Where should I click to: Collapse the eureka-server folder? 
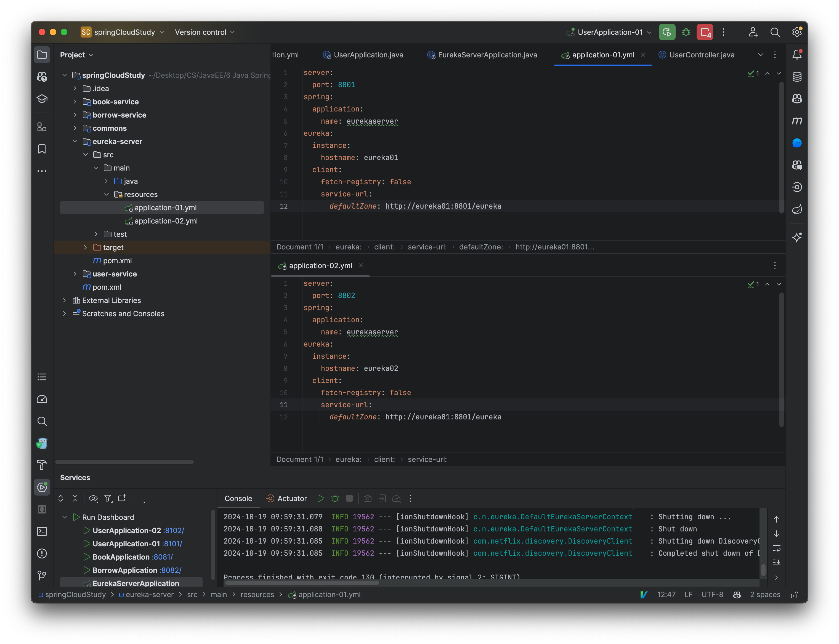tap(75, 141)
